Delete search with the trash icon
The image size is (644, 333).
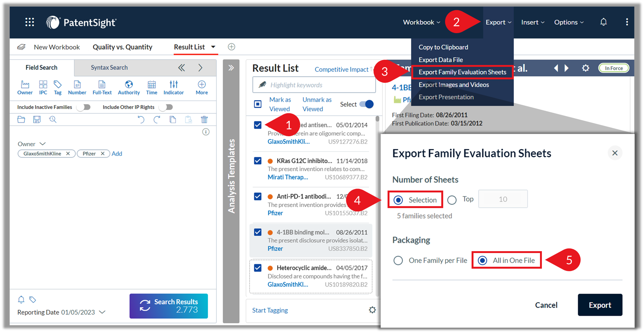pos(204,120)
